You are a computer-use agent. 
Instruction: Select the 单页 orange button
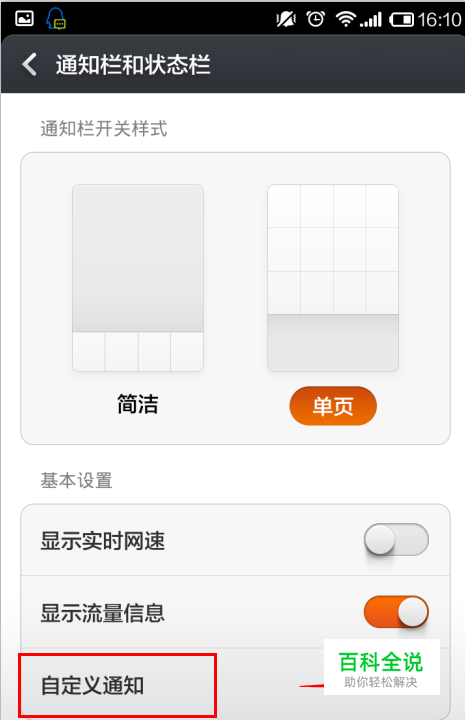click(333, 406)
